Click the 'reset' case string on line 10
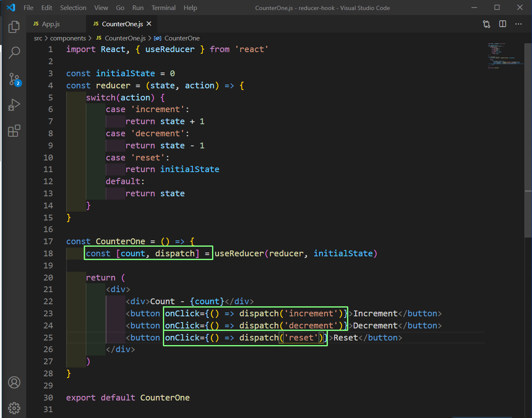The height and width of the screenshot is (418, 532). coord(148,158)
